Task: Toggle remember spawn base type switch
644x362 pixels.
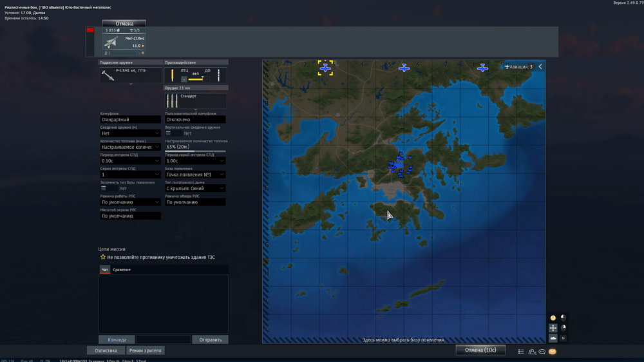Action: click(x=104, y=188)
